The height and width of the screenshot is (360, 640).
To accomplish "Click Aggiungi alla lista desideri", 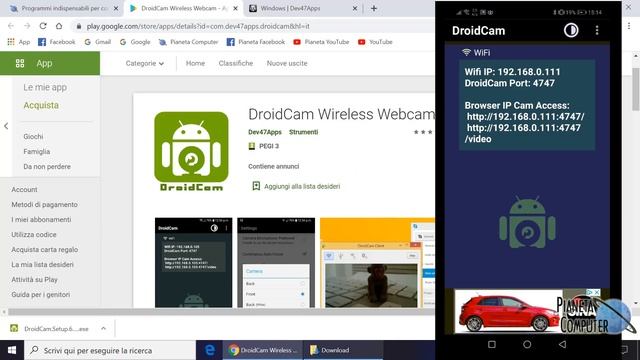I will point(302,187).
